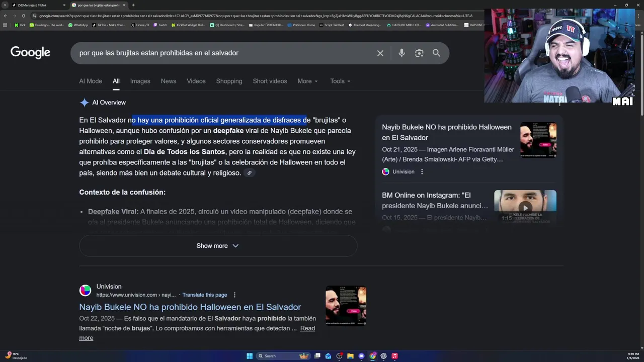644x362 pixels.
Task: Select the Shopping search tab
Action: [229, 81]
